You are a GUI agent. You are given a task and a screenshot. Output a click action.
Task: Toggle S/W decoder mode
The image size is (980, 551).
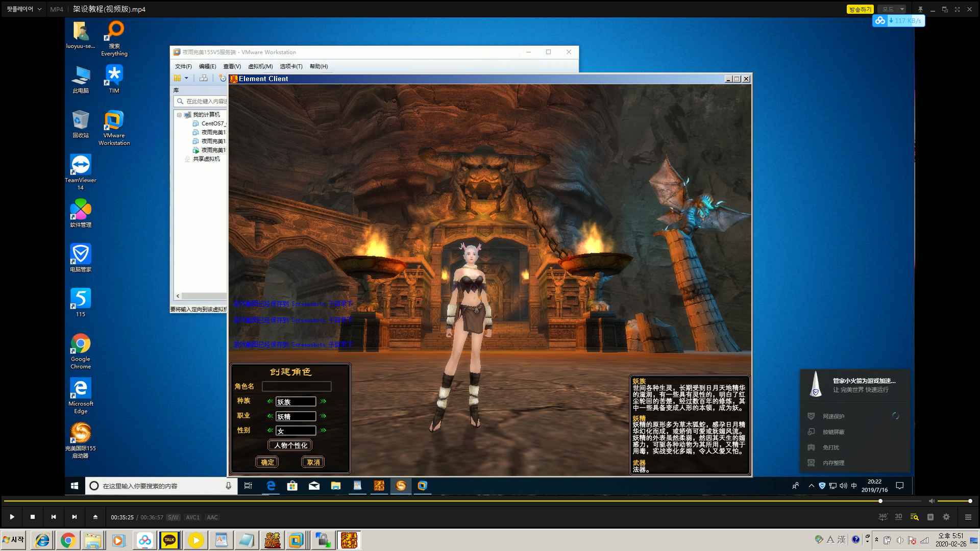pyautogui.click(x=173, y=517)
